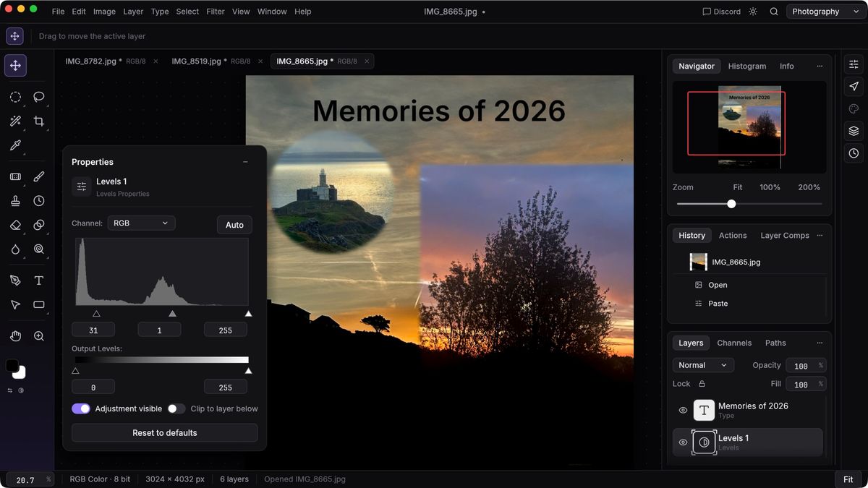Enable Clip to layer below

click(x=176, y=408)
